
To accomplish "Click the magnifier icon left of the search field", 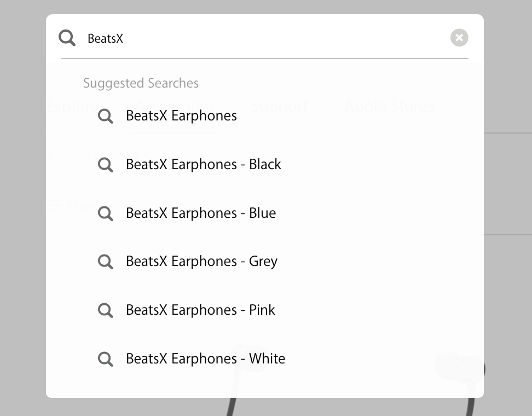I will point(67,38).
